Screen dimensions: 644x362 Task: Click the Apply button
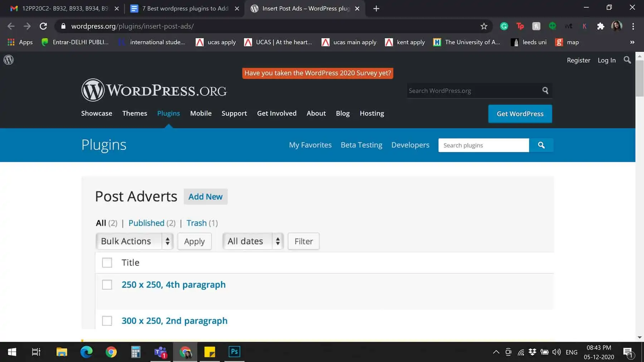point(195,241)
